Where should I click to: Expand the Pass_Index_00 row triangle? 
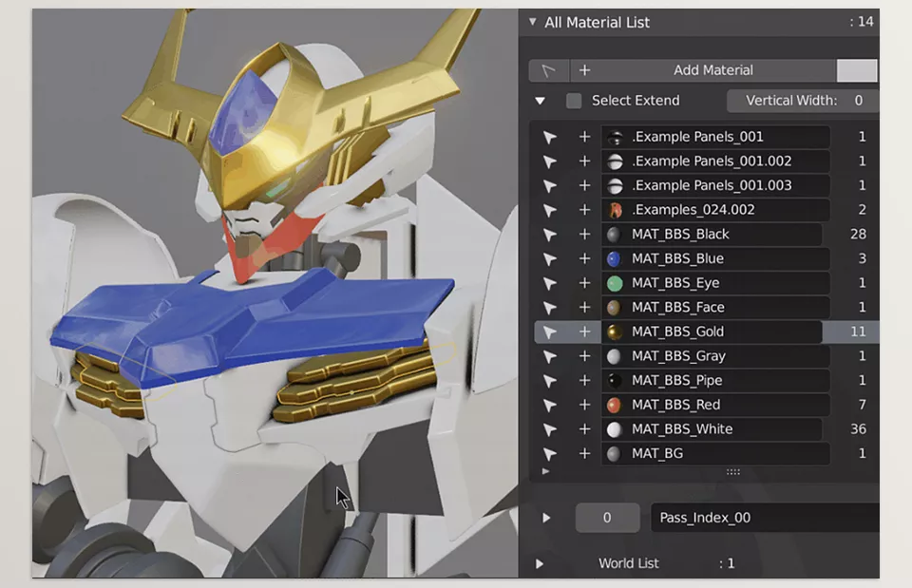pyautogui.click(x=545, y=518)
